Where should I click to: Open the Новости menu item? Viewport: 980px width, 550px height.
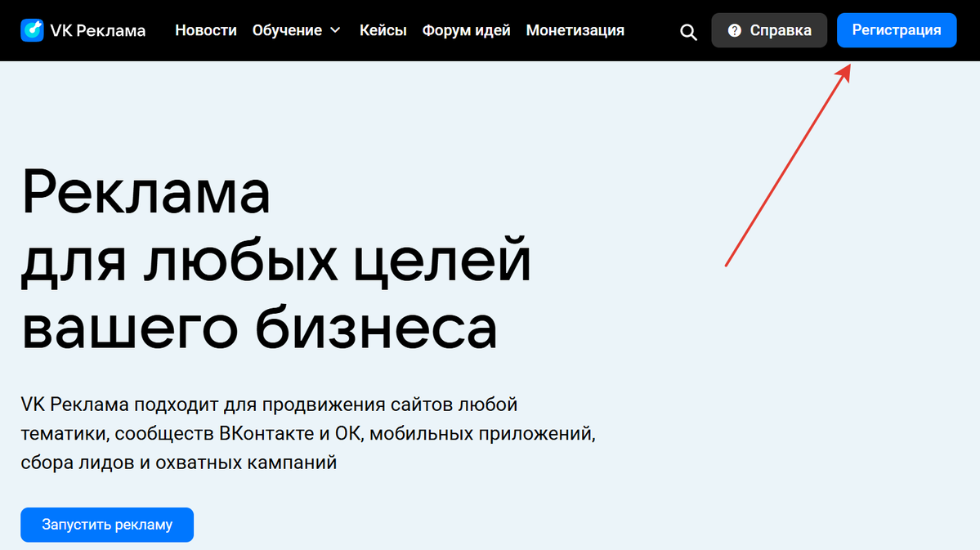coord(206,30)
